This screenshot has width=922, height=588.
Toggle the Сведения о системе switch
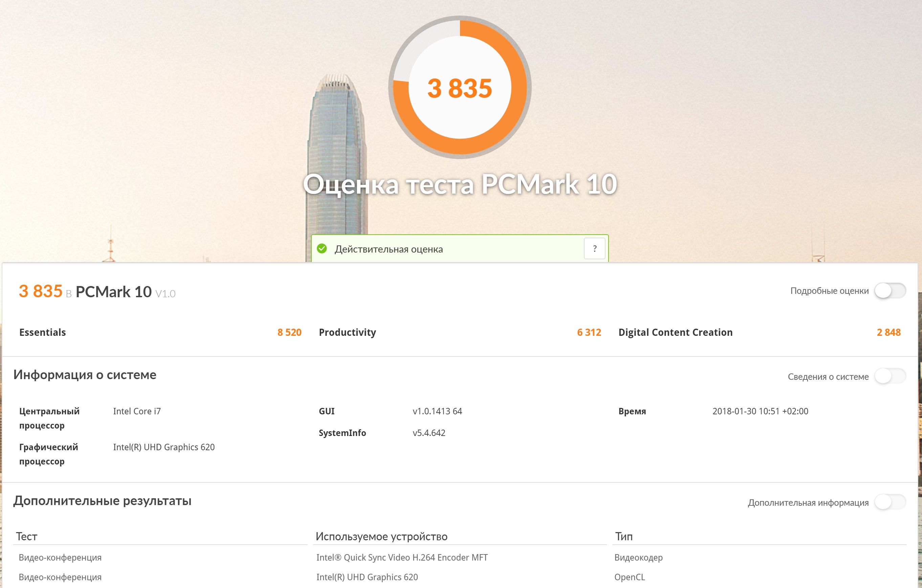[890, 376]
